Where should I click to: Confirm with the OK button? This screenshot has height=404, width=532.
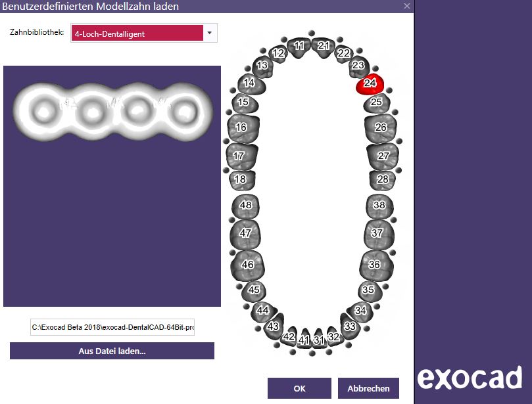pyautogui.click(x=299, y=388)
